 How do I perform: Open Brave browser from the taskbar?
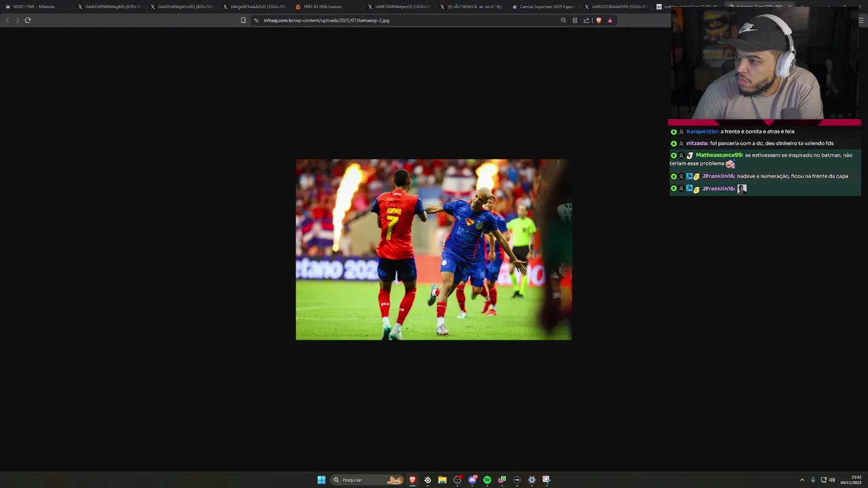[x=412, y=480]
